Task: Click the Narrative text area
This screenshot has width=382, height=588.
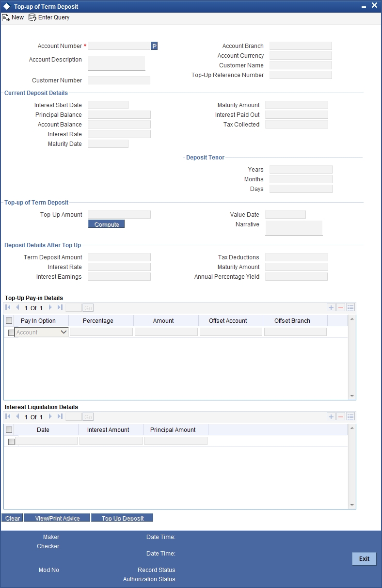Action: click(294, 228)
